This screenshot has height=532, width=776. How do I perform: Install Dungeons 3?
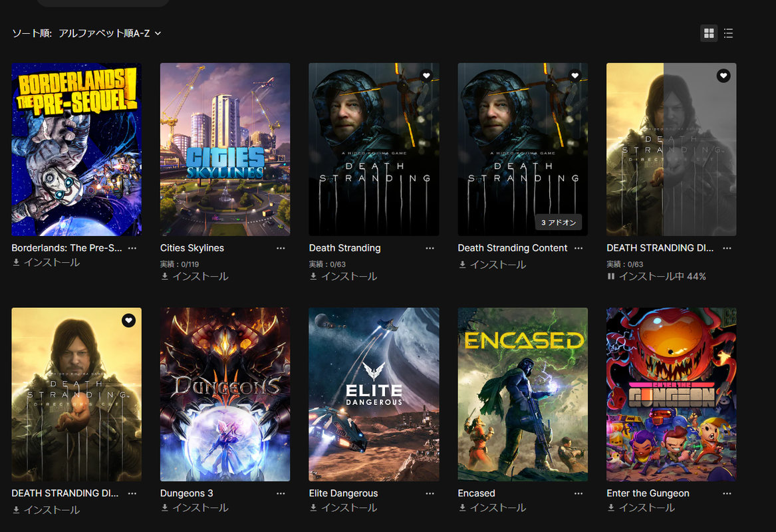[x=194, y=508]
